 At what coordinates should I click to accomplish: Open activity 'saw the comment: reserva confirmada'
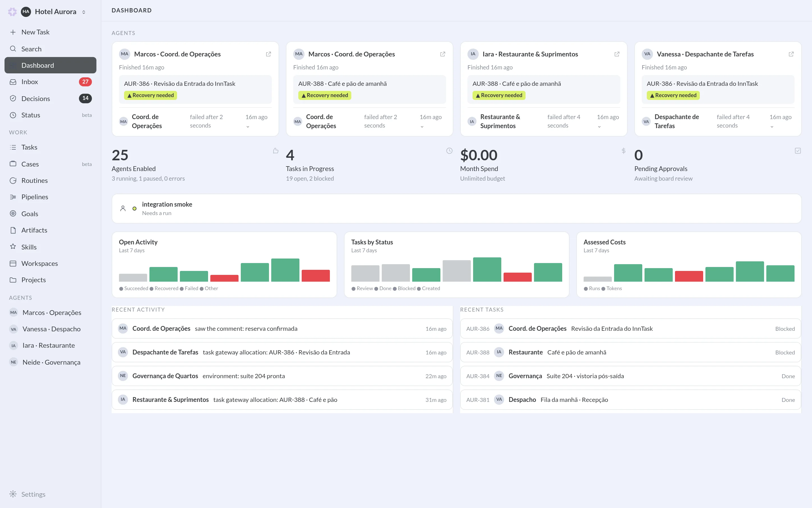282,329
